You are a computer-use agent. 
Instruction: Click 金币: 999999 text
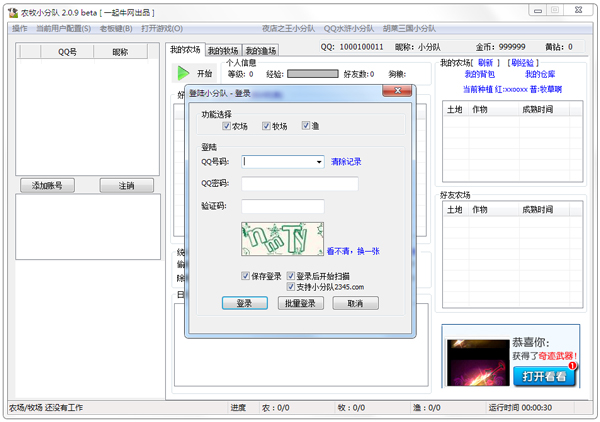pos(501,47)
